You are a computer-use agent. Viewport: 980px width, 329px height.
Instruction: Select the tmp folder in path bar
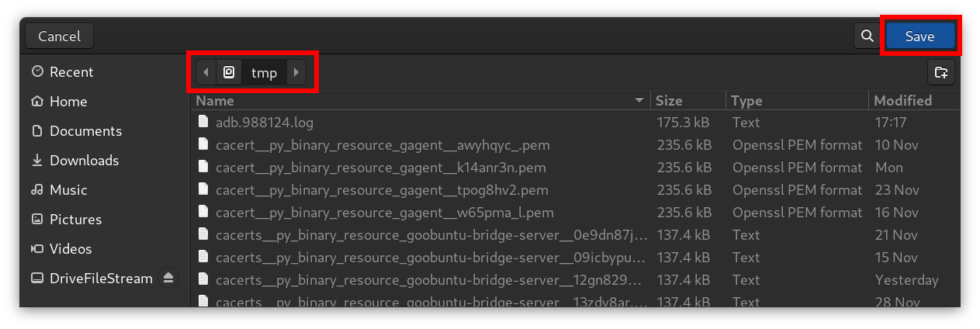point(264,72)
